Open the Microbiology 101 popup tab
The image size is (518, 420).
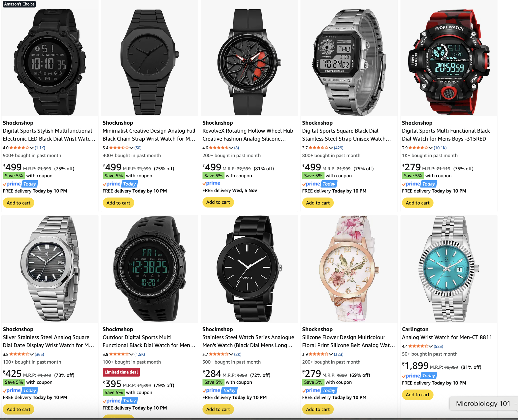[x=482, y=404]
